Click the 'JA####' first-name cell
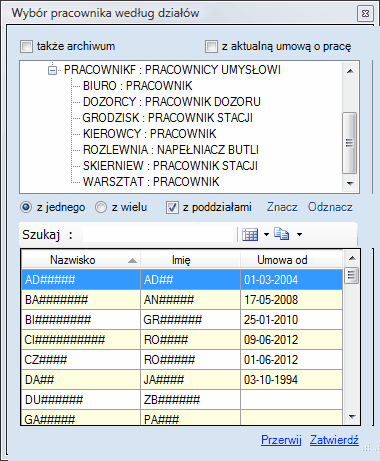The width and height of the screenshot is (380, 461). [x=190, y=380]
